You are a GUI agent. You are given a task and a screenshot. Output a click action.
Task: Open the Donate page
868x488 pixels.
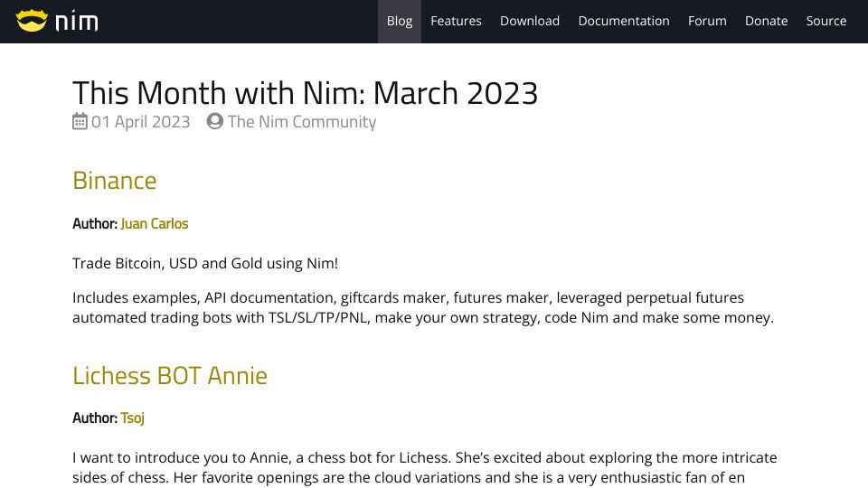pos(766,21)
